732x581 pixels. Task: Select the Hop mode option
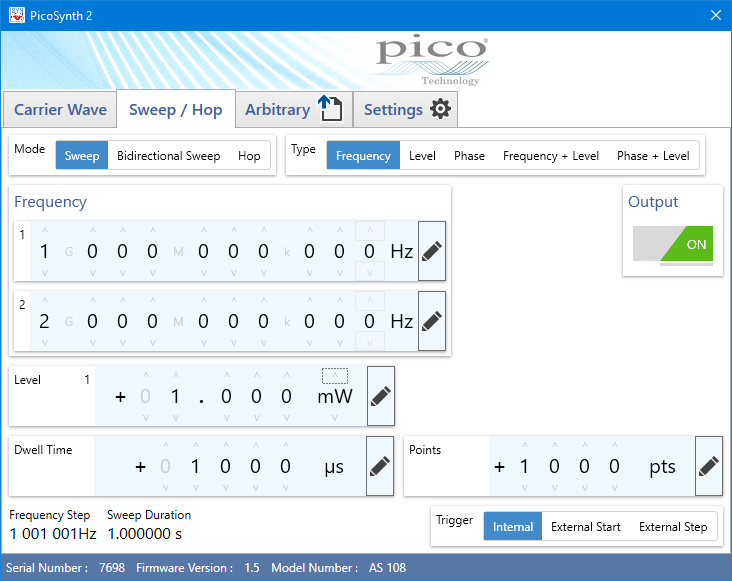pos(249,156)
